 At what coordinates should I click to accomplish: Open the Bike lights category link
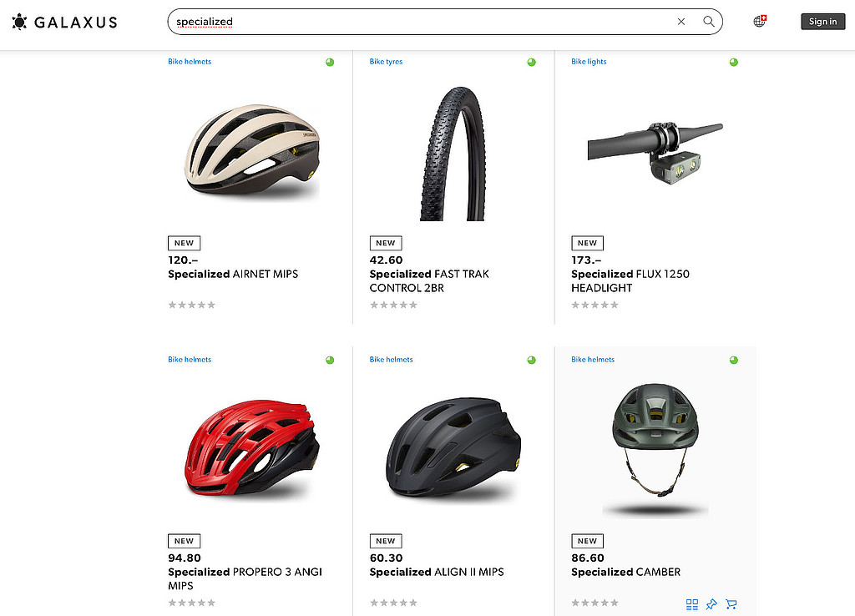pyautogui.click(x=589, y=62)
